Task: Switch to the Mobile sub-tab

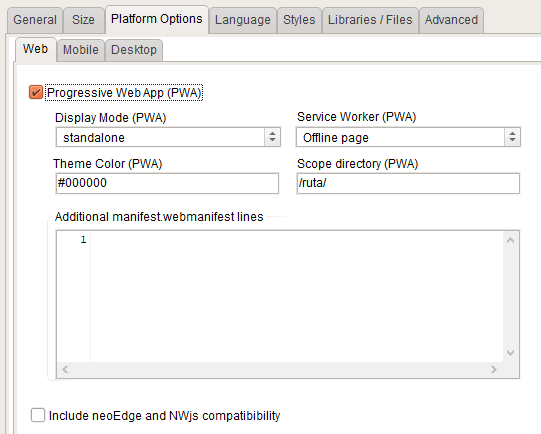Action: tap(81, 50)
